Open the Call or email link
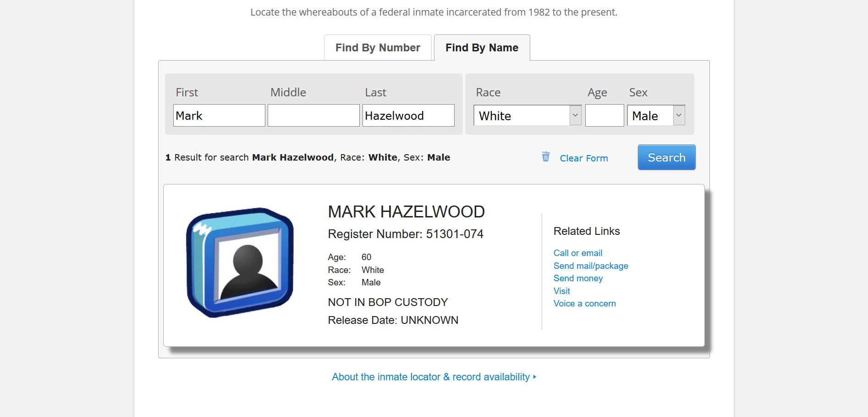868x417 pixels. point(578,253)
